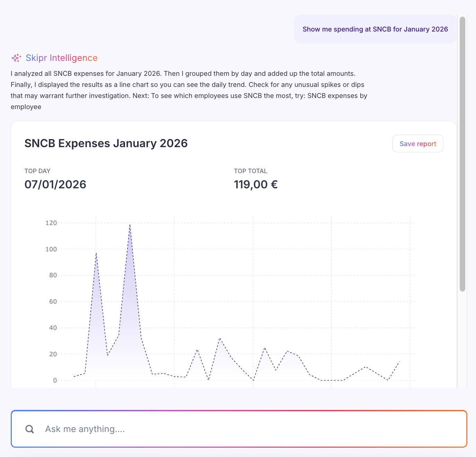476x457 pixels.
Task: Click the 120 label on the y-axis
Action: 51,223
